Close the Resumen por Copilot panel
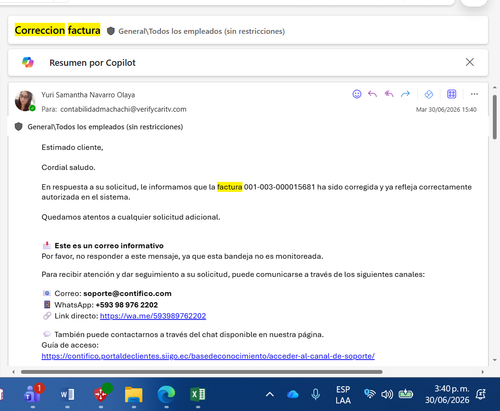Screen dimensions: 500x411 pos(470,62)
